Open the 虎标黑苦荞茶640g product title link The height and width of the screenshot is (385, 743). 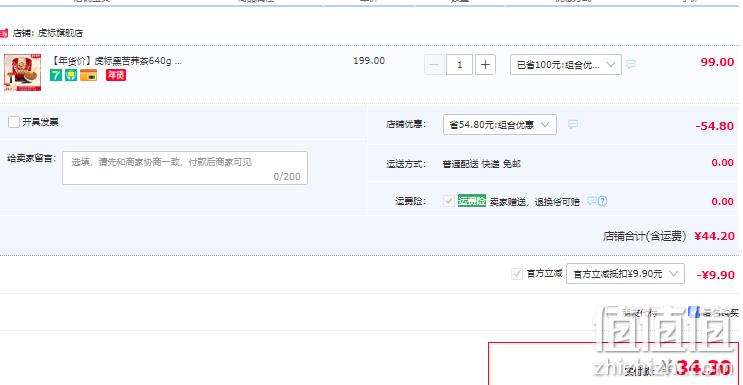(x=116, y=61)
